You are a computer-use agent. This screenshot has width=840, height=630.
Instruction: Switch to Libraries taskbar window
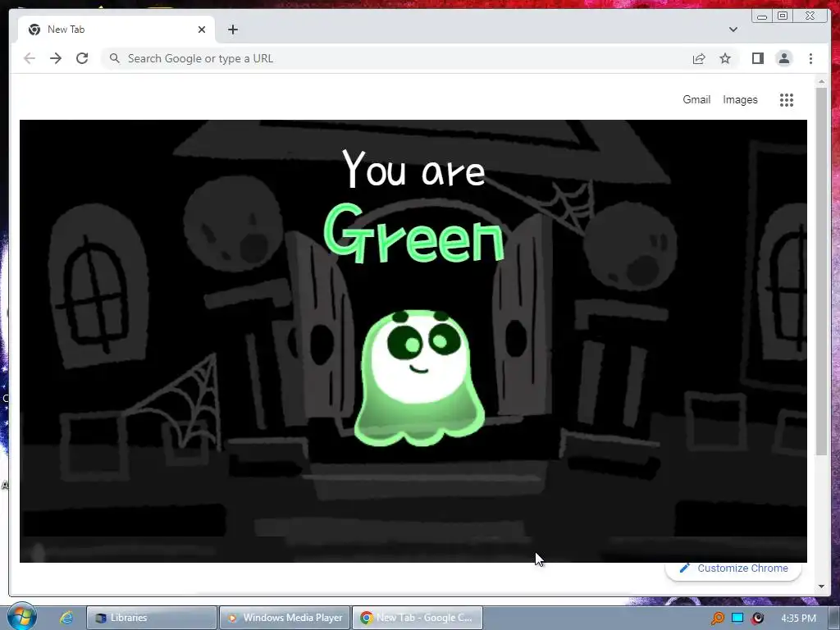pos(152,618)
